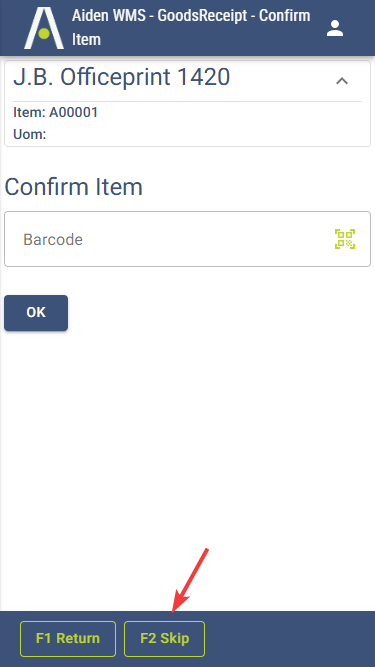
Task: Click the Confirm Item heading
Action: 74,187
